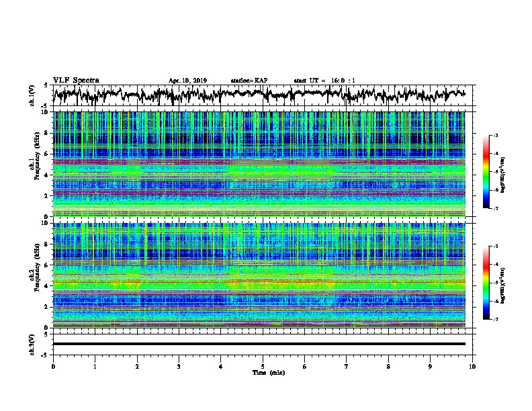Click the ch.1 voltage waveform trace
Viewport: 532px width, 411px height.
click(259, 95)
